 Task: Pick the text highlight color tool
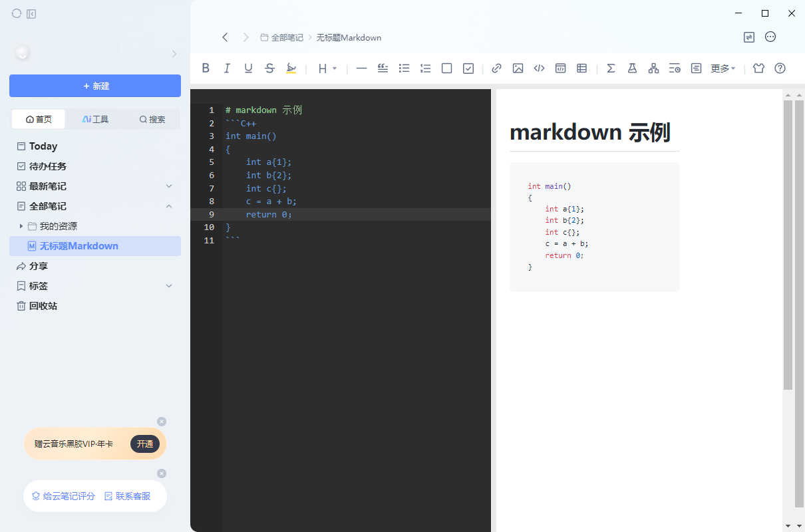tap(291, 68)
